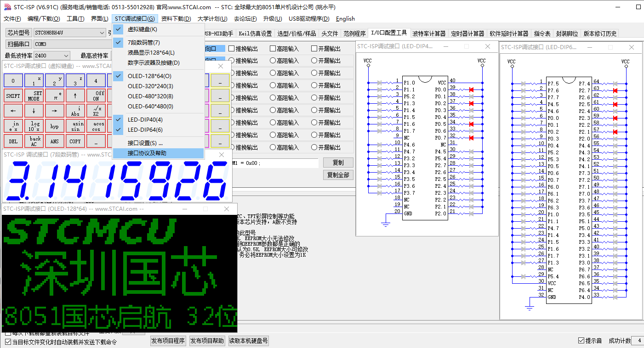Open the 文件(F) menu
This screenshot has height=348, width=644.
point(12,19)
